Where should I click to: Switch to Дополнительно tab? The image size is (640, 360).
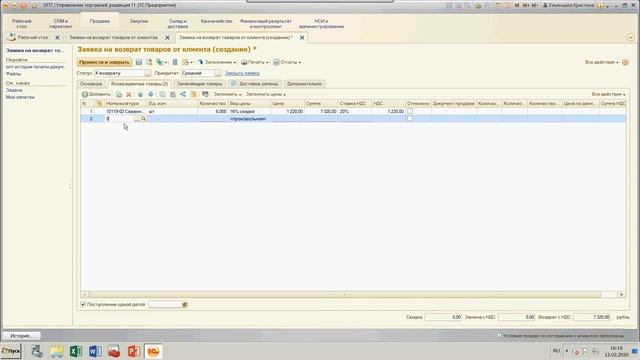tap(304, 84)
